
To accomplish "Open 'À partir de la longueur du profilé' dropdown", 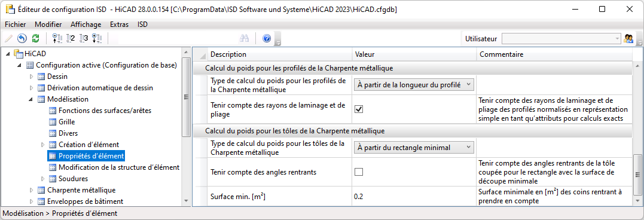I will point(414,84).
